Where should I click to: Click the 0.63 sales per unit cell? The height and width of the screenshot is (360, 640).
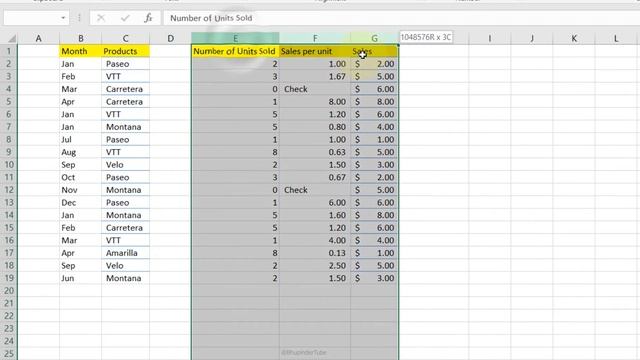[x=315, y=152]
